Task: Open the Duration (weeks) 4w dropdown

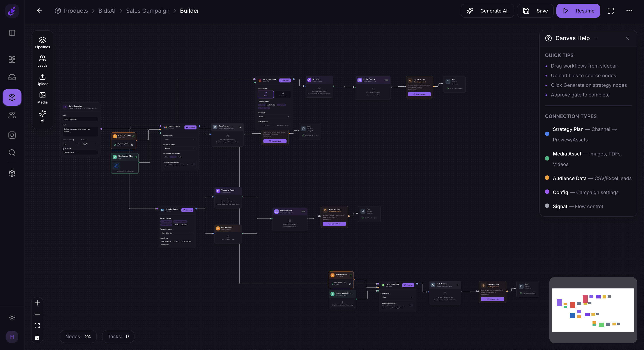Action: click(71, 144)
